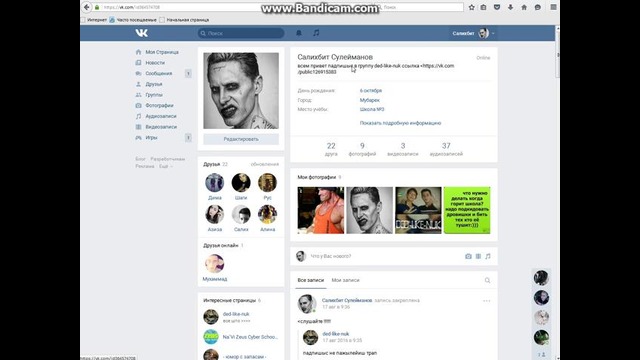Switch to Мои записи tab
The height and width of the screenshot is (360, 640).
click(x=345, y=280)
